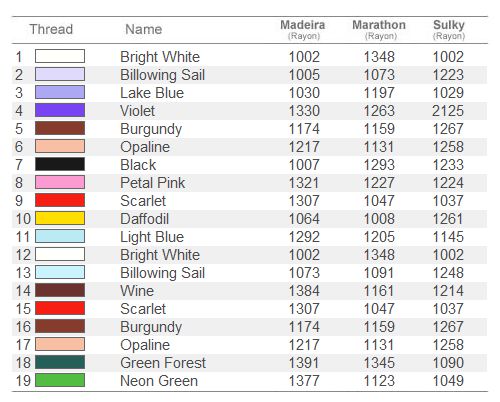Click the Marathon column header

(x=379, y=29)
